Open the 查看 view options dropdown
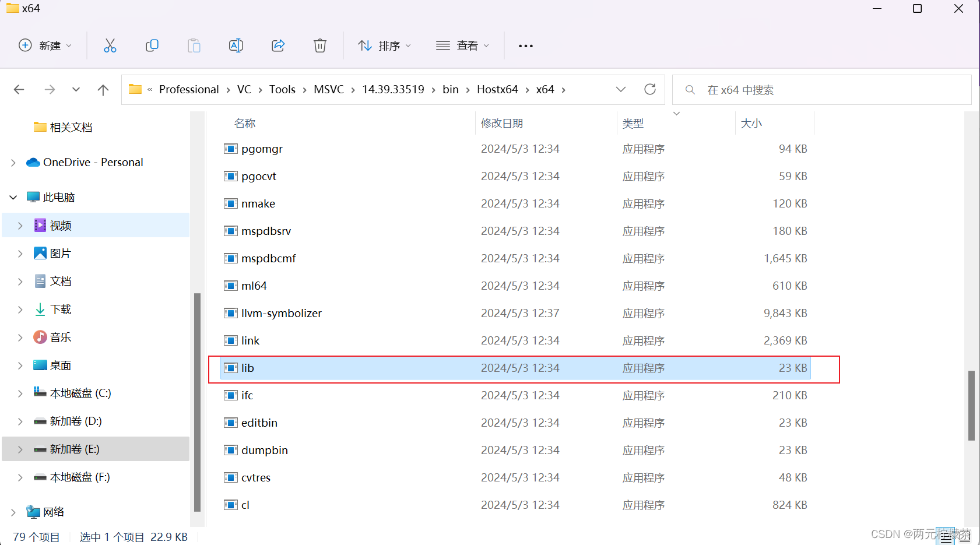Screen dimensions: 980x545 462,45
